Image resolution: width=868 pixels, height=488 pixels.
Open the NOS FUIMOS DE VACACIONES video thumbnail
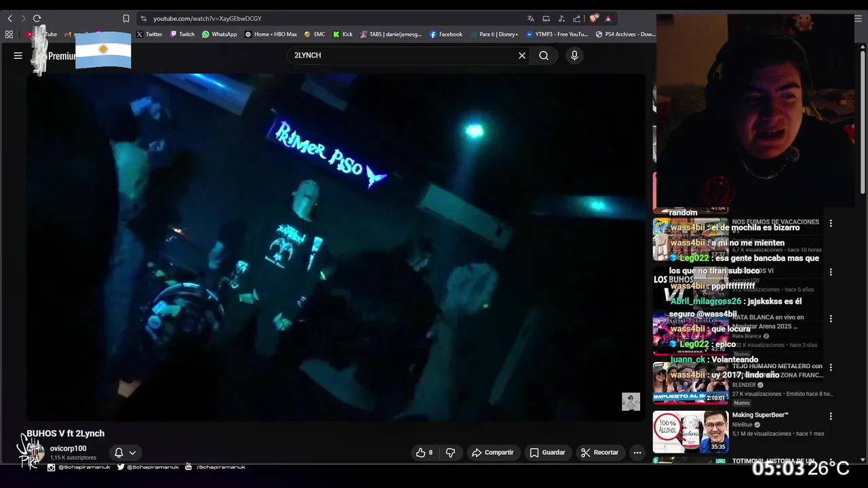pyautogui.click(x=690, y=239)
